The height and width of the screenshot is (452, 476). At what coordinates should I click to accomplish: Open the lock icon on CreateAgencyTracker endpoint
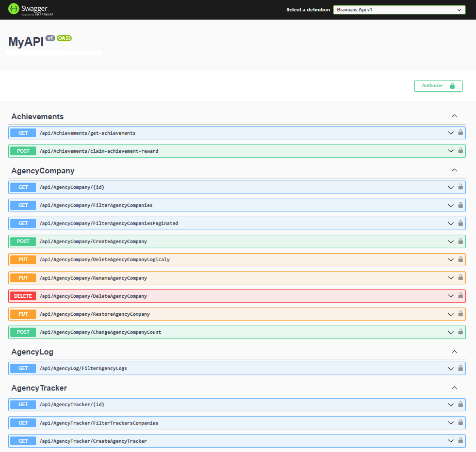[460, 441]
